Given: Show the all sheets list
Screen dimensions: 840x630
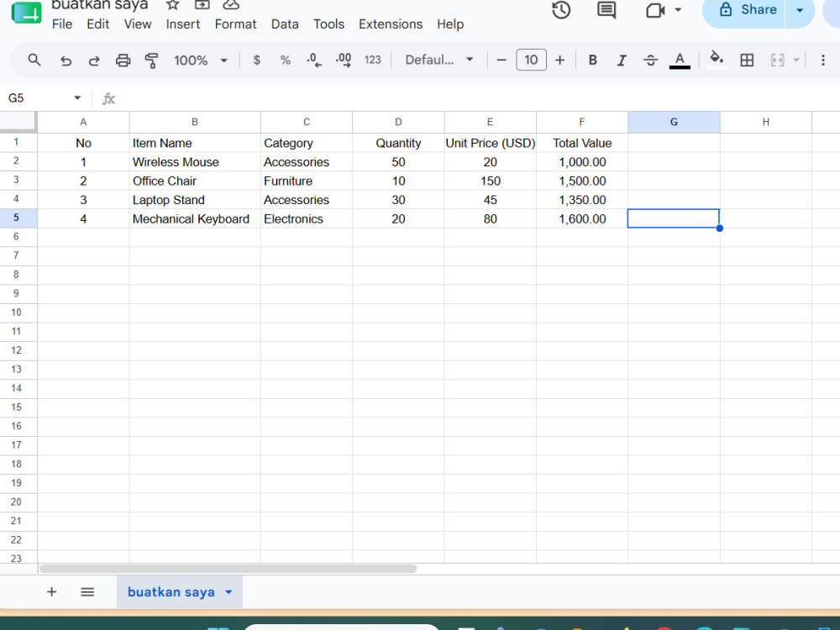Looking at the screenshot, I should coord(87,592).
